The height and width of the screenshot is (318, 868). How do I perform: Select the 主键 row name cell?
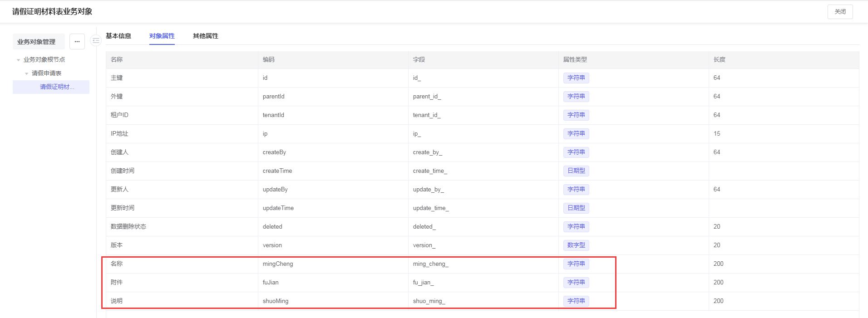(x=117, y=78)
